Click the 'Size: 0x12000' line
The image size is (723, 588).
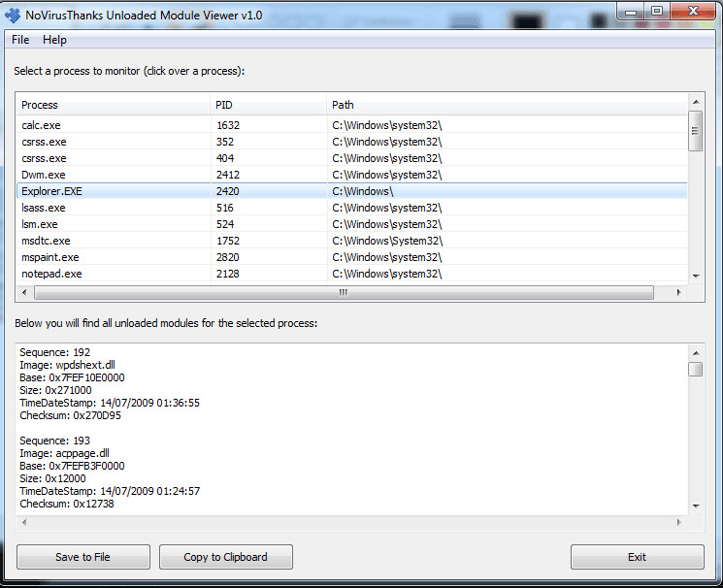click(52, 478)
